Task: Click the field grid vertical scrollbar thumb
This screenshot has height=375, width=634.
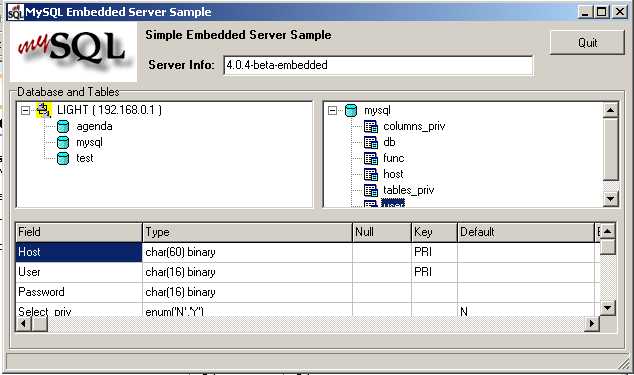Action: pyautogui.click(x=608, y=246)
